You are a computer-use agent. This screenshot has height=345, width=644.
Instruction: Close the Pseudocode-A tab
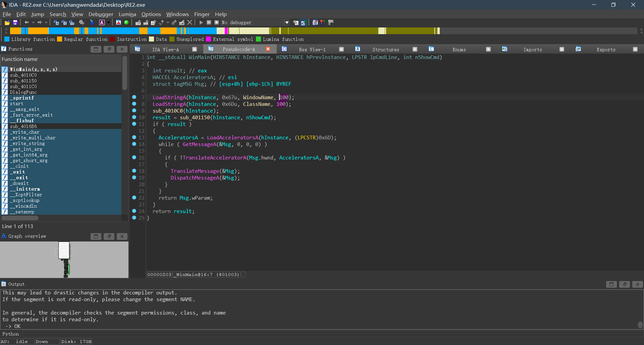click(268, 49)
